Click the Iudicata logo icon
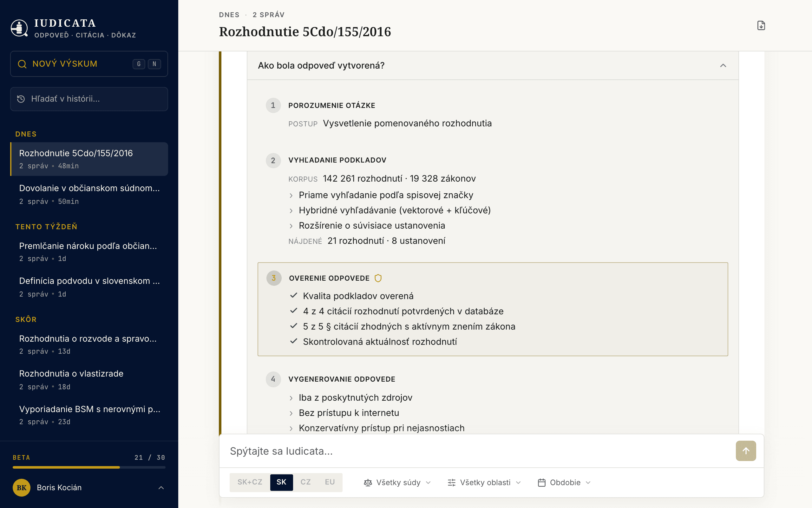The image size is (812, 508). point(19,28)
